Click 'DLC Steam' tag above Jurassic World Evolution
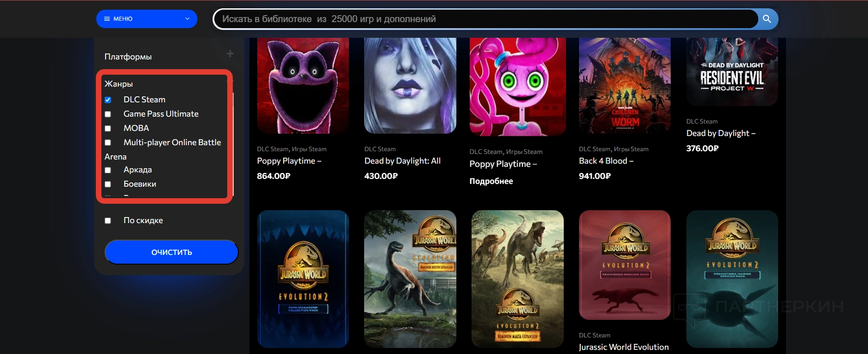The height and width of the screenshot is (354, 868). point(595,335)
